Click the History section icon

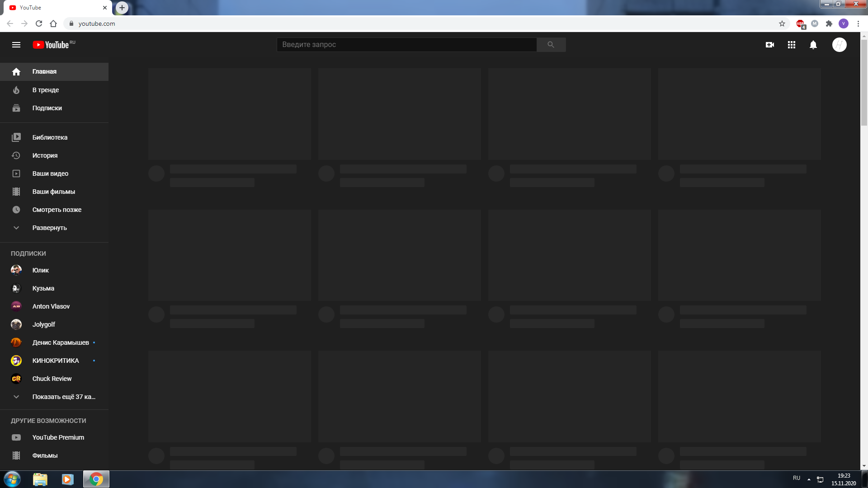tap(16, 155)
